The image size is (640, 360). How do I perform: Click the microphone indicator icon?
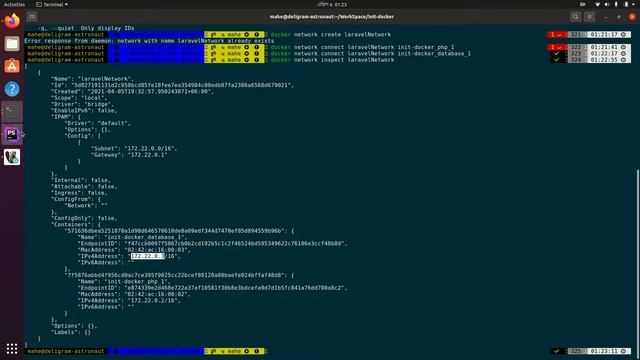click(616, 4)
